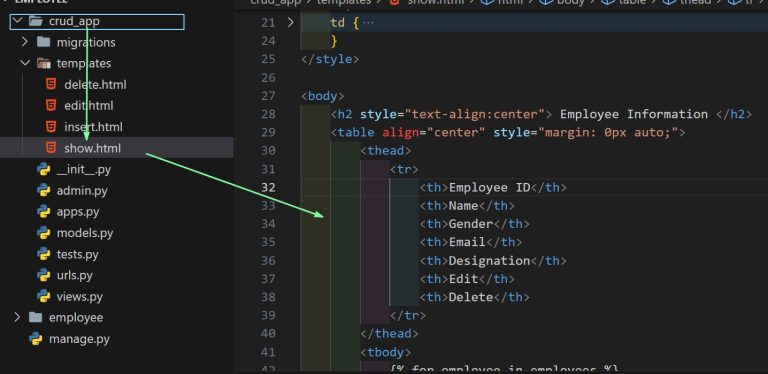This screenshot has width=768, height=374.
Task: Click the crud_app folder icon
Action: coord(35,21)
